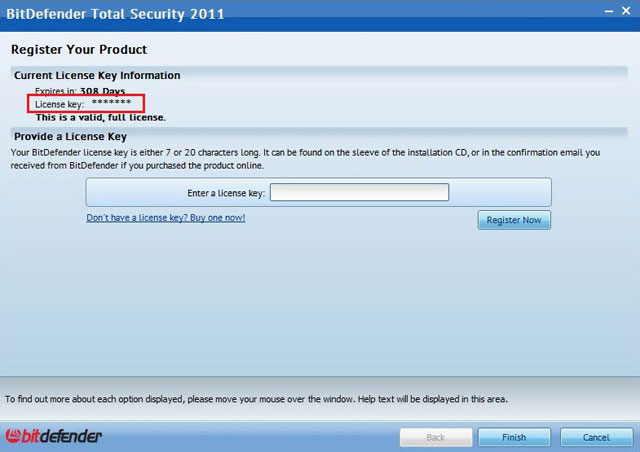
Task: Open "Don't have a license key? Buy one now!" link
Action: click(166, 218)
